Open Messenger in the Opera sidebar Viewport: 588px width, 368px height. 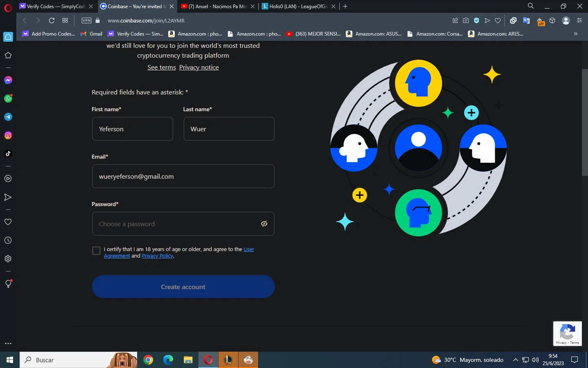point(8,80)
